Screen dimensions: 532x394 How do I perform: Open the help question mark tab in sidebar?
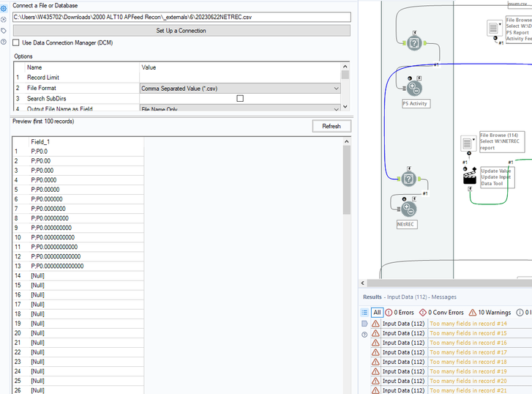point(4,42)
